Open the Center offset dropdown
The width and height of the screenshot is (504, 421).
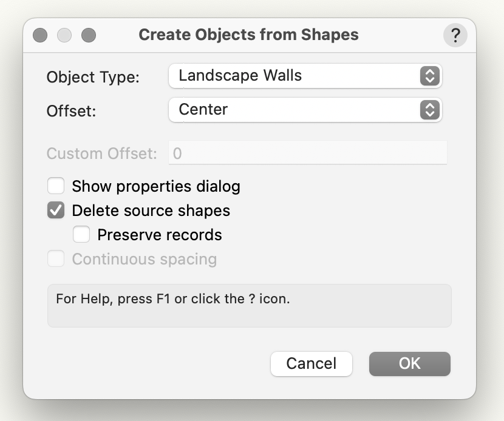pyautogui.click(x=296, y=110)
